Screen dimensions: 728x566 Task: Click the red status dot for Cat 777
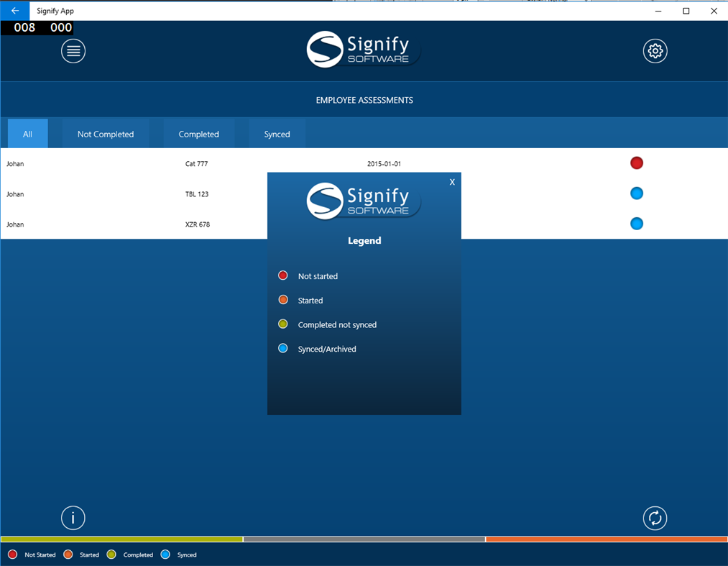[x=637, y=163]
